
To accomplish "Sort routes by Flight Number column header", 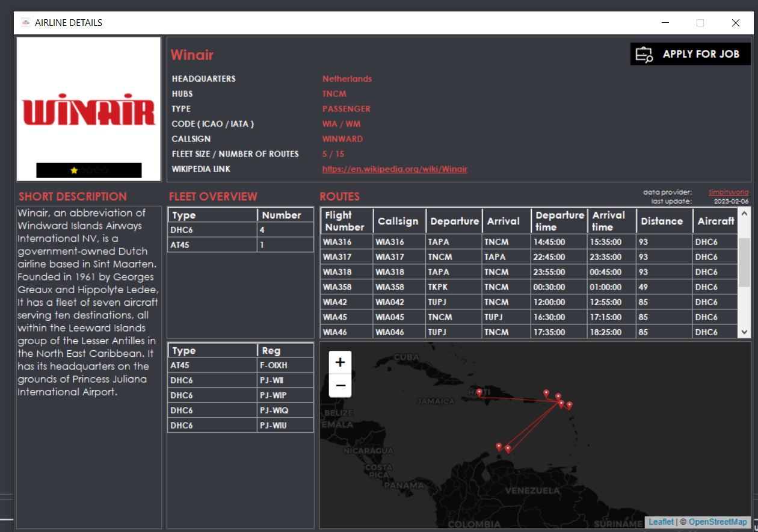I will pyautogui.click(x=347, y=221).
